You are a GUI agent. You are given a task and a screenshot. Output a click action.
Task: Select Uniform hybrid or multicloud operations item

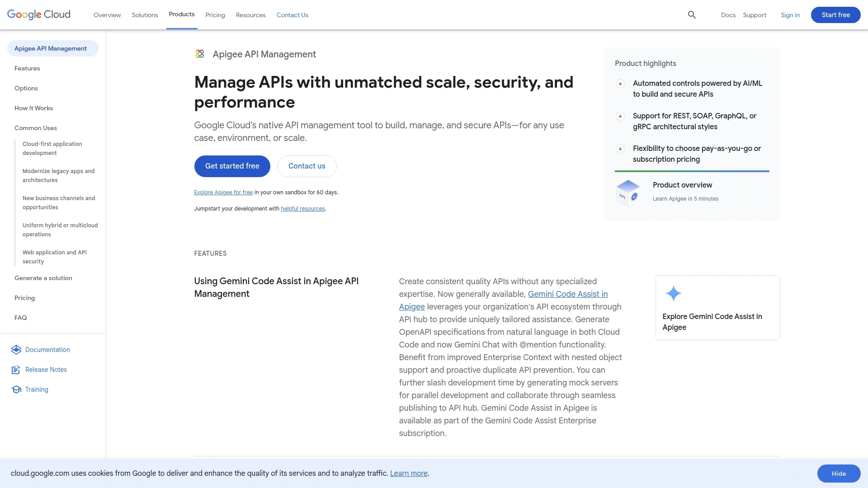pos(60,230)
